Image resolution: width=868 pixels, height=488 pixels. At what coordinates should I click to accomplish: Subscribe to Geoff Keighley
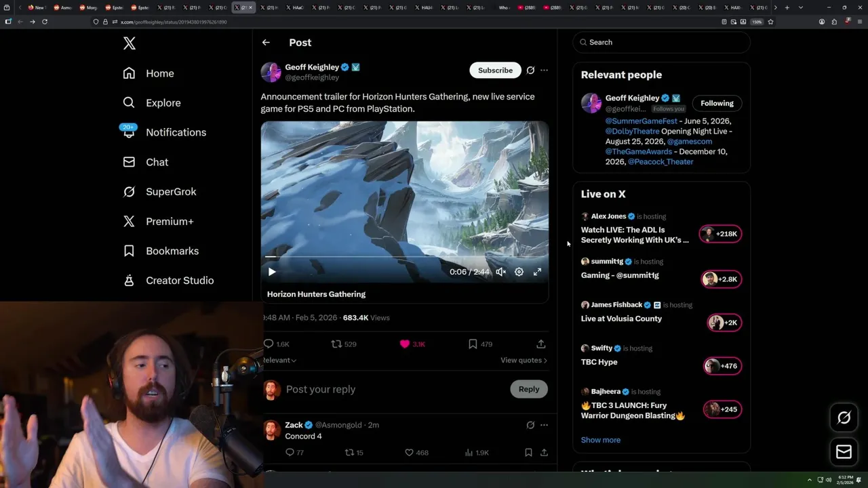pyautogui.click(x=495, y=70)
